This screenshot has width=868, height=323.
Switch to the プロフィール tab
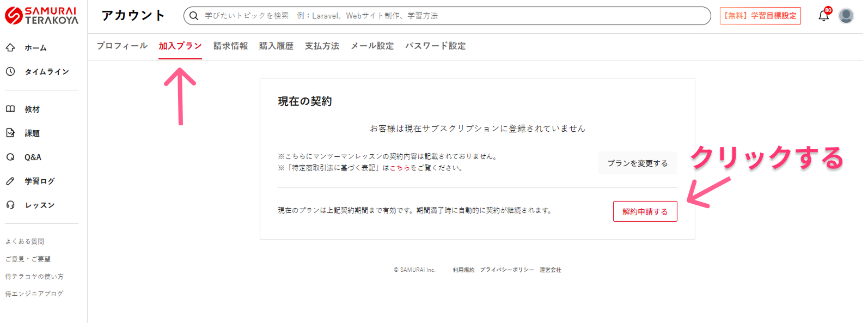pos(122,46)
